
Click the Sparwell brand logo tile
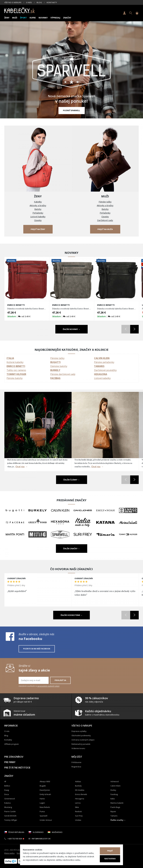pyautogui.click(x=60, y=534)
